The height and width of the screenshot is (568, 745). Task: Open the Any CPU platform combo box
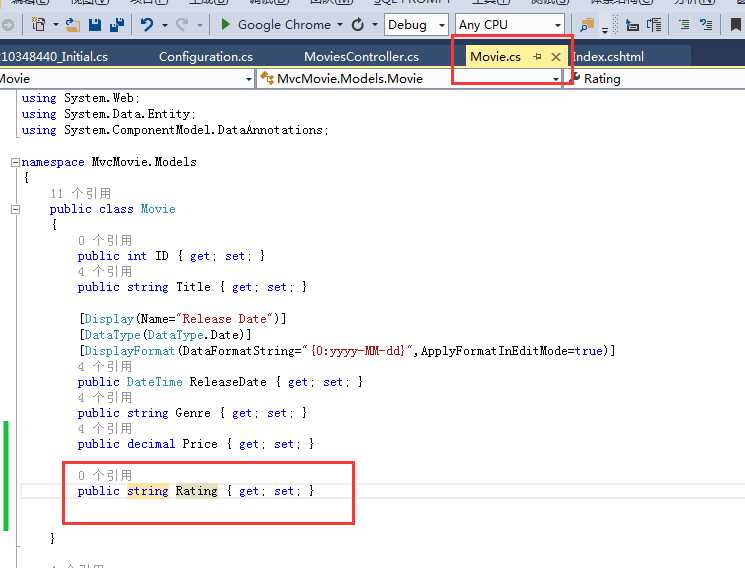coord(510,25)
